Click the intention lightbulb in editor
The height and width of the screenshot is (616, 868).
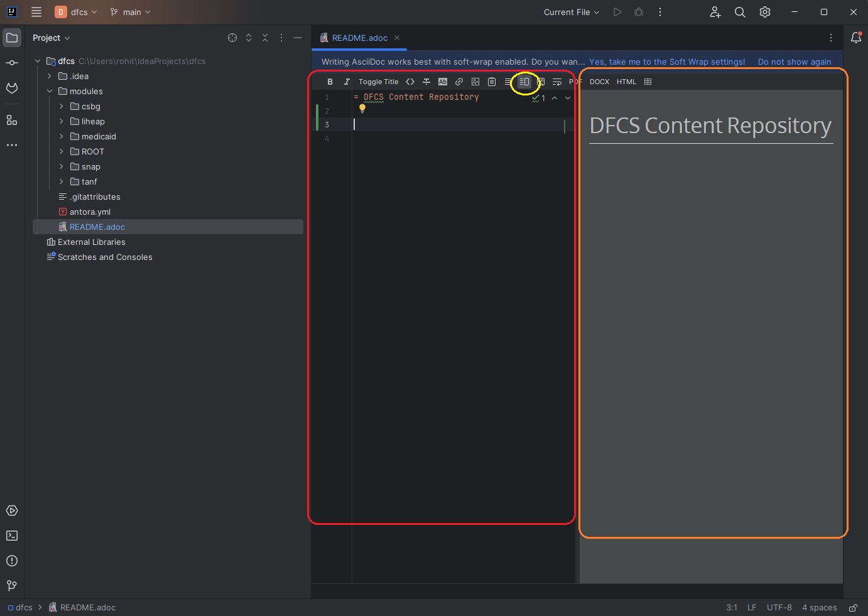(362, 108)
